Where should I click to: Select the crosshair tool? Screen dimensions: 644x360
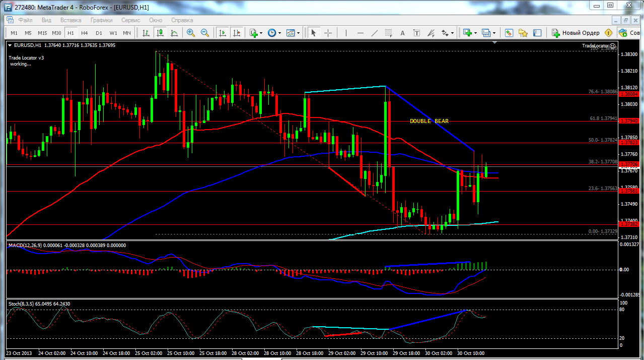click(328, 33)
